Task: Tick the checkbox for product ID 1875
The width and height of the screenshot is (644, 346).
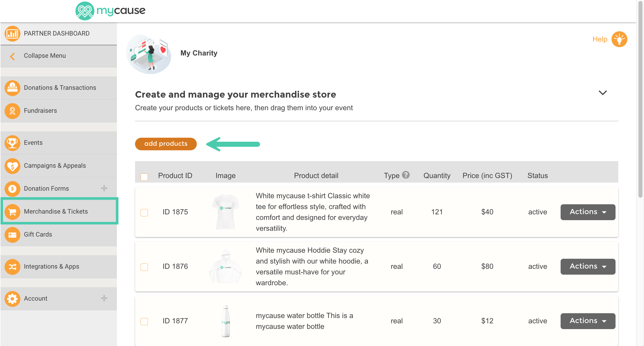Action: [x=144, y=212]
